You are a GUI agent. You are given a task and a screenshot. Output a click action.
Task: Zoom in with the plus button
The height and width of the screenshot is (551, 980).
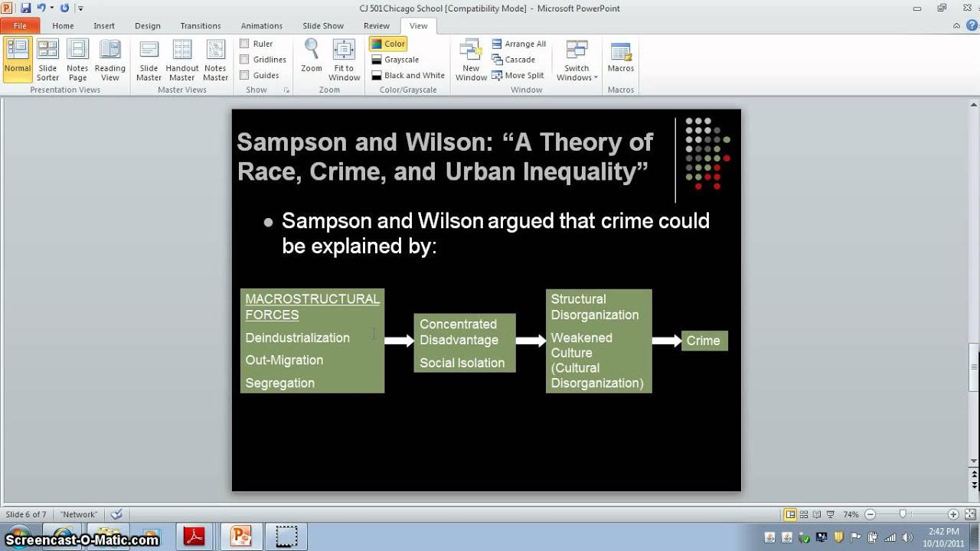pos(953,514)
